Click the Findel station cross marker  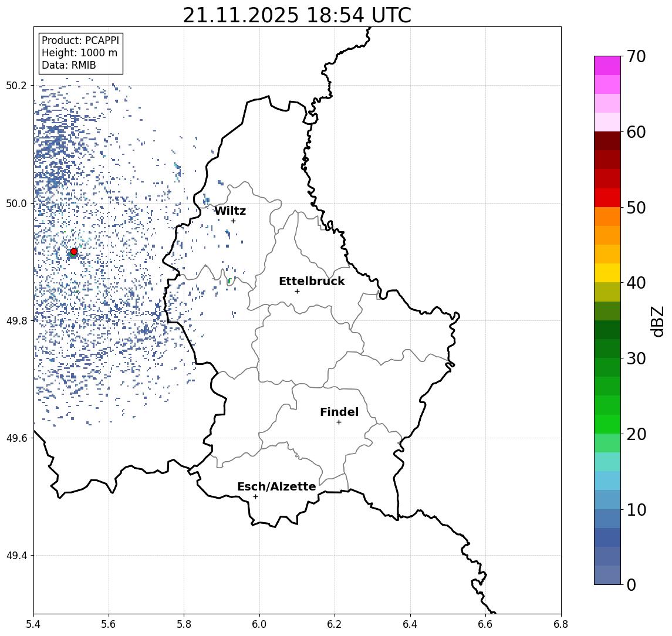(339, 422)
